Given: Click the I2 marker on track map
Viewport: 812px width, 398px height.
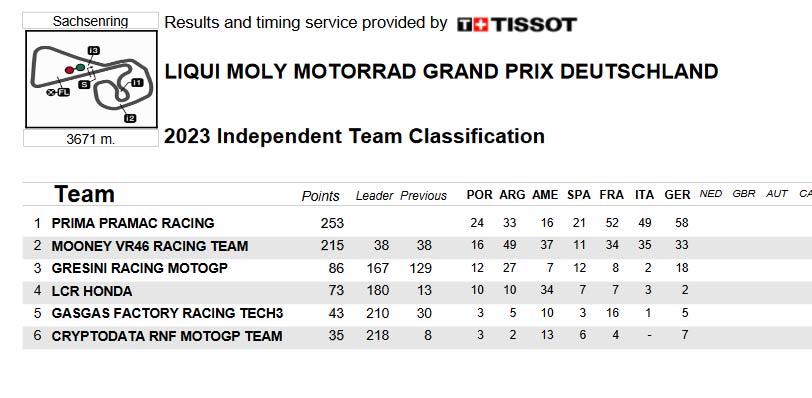Looking at the screenshot, I should pyautogui.click(x=130, y=119).
